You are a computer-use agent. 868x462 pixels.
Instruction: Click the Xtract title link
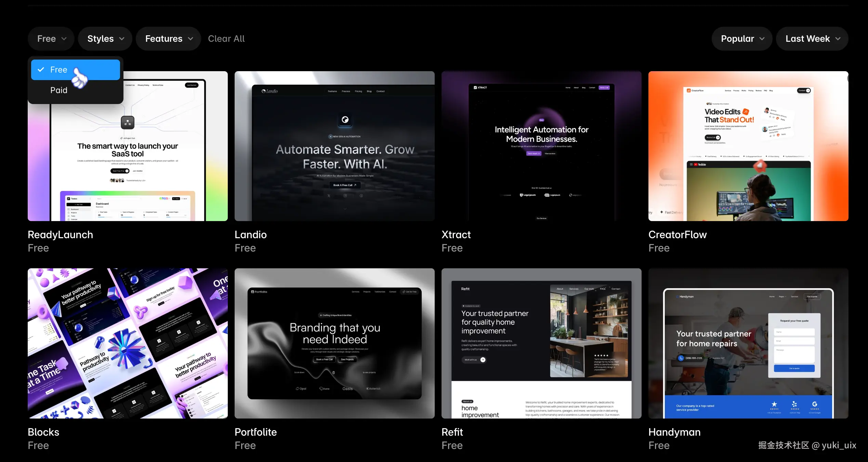click(x=456, y=235)
